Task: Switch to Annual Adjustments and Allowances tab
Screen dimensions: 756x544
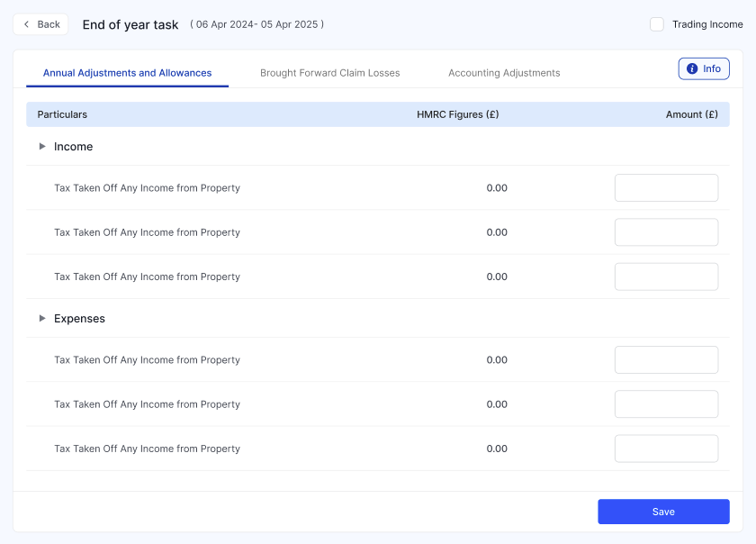Action: point(127,73)
